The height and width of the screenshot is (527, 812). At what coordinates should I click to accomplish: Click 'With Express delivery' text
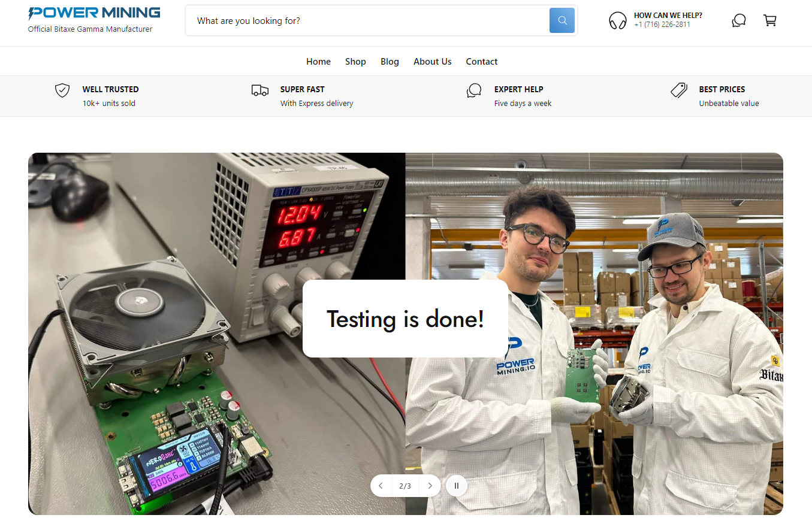pyautogui.click(x=317, y=104)
